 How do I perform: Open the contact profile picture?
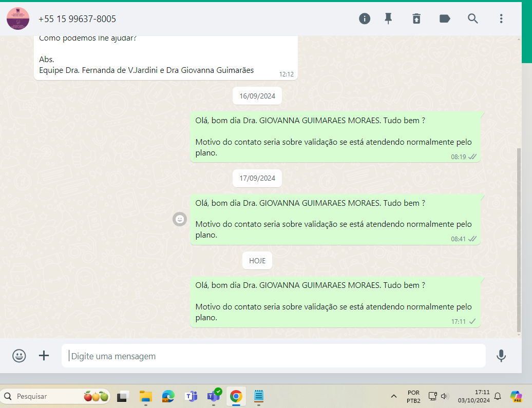[18, 19]
